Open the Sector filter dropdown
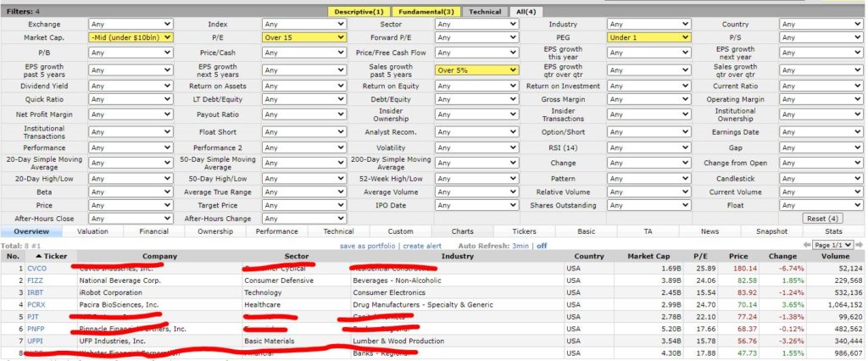Viewport: 868px width, 361px height. pos(476,25)
